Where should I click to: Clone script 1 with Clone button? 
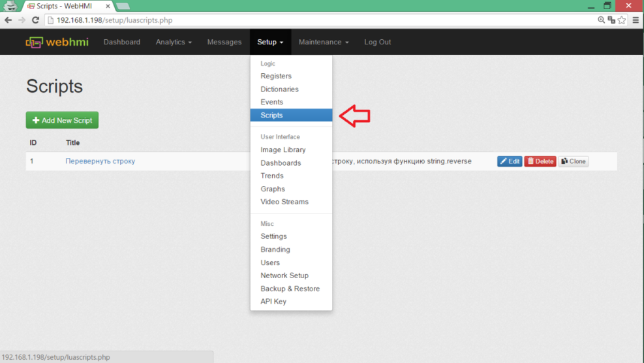click(574, 161)
